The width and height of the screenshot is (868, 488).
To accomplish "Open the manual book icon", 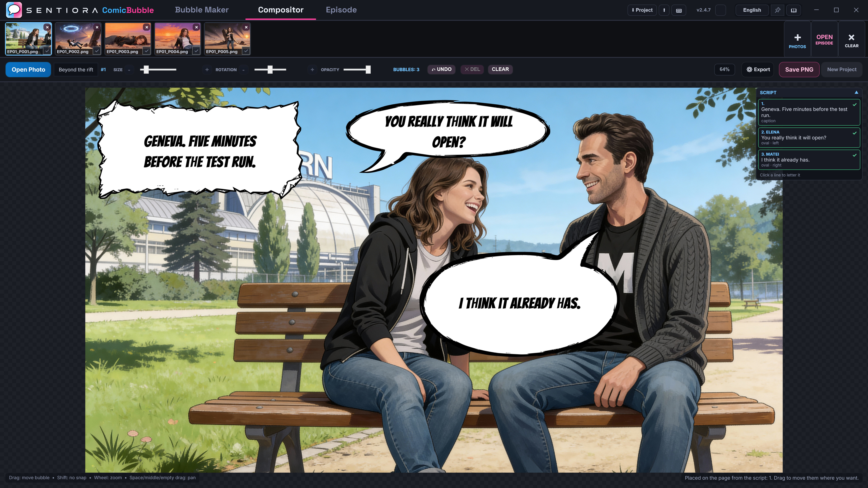I will (x=794, y=10).
